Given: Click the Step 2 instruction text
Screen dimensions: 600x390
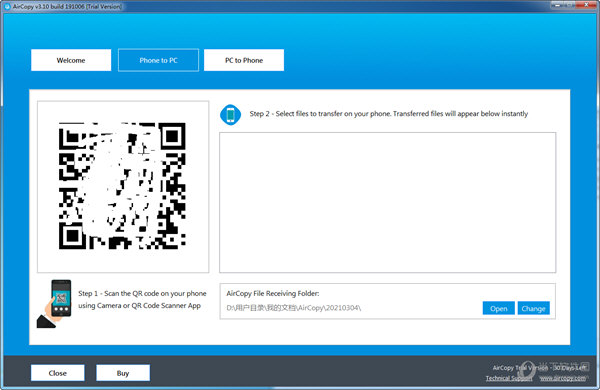Looking at the screenshot, I should (x=388, y=114).
